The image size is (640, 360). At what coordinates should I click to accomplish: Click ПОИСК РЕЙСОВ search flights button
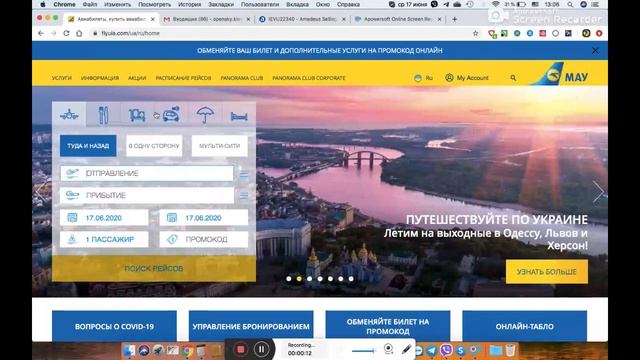pyautogui.click(x=154, y=269)
